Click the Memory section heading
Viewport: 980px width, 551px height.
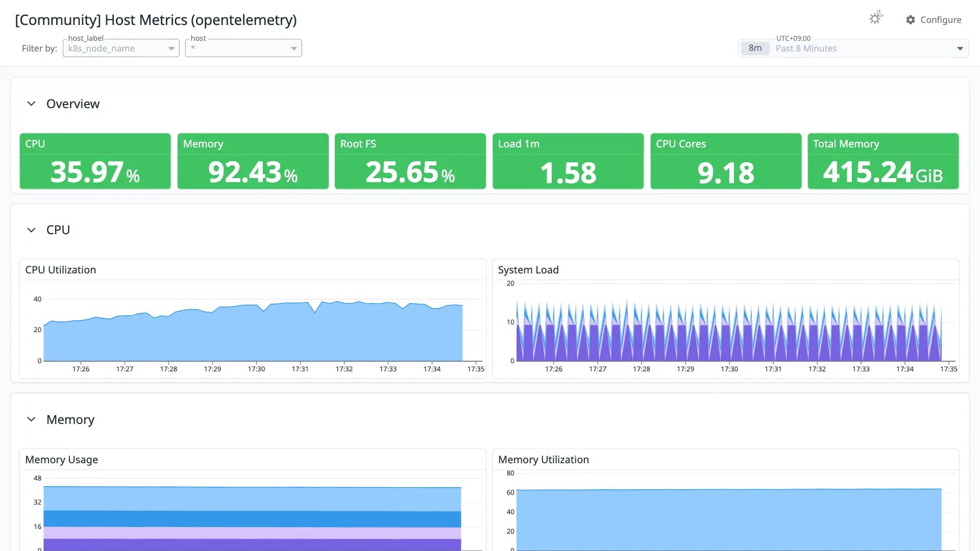click(x=70, y=419)
